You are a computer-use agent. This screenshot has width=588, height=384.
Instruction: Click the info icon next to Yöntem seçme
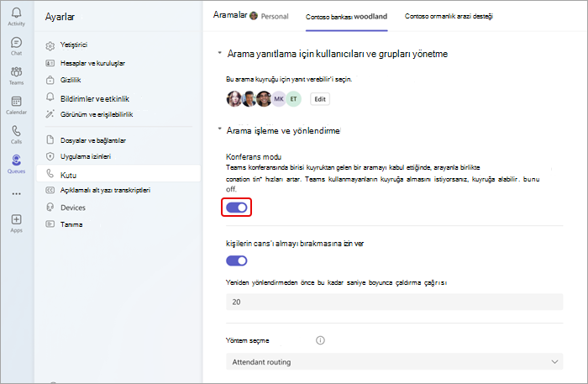(320, 340)
